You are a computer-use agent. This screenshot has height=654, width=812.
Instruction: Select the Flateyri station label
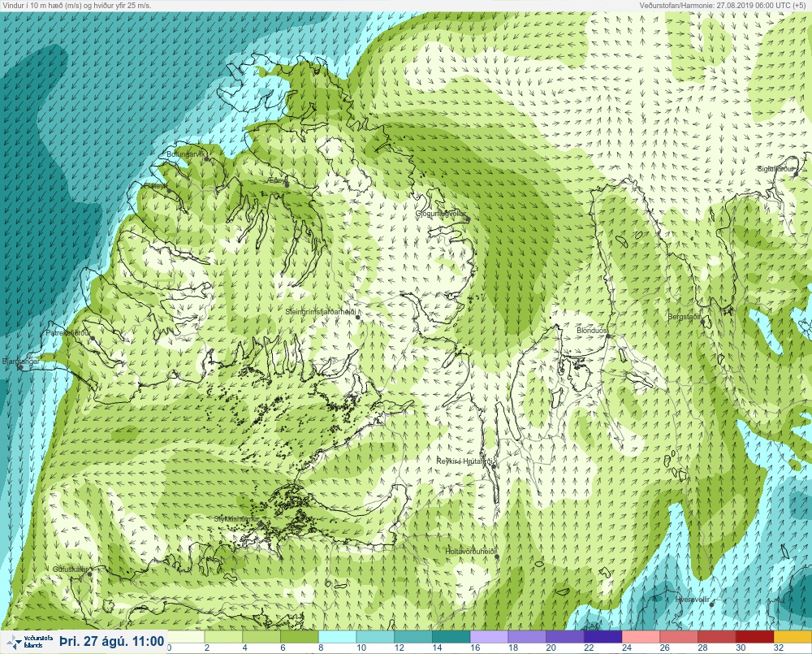pyautogui.click(x=156, y=185)
